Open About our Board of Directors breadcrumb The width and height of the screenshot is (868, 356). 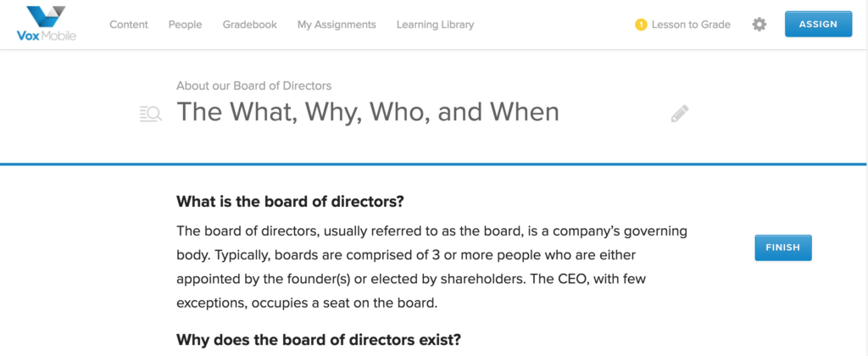click(x=254, y=86)
